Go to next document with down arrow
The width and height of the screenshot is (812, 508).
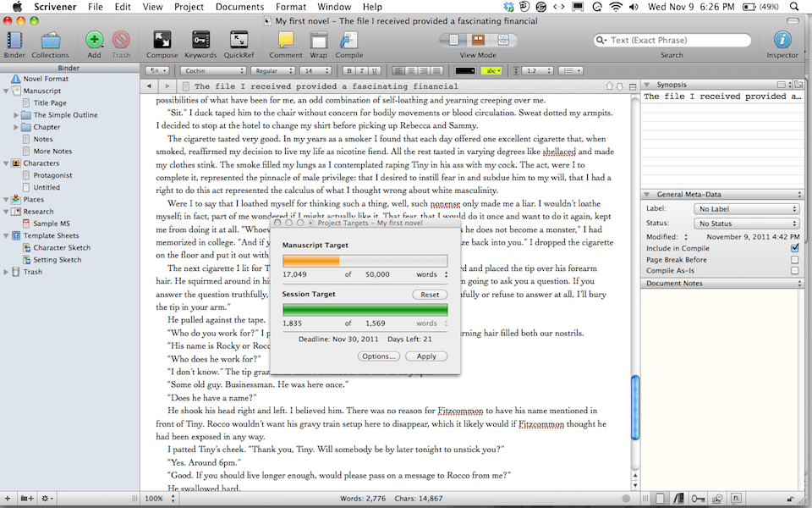click(x=619, y=86)
